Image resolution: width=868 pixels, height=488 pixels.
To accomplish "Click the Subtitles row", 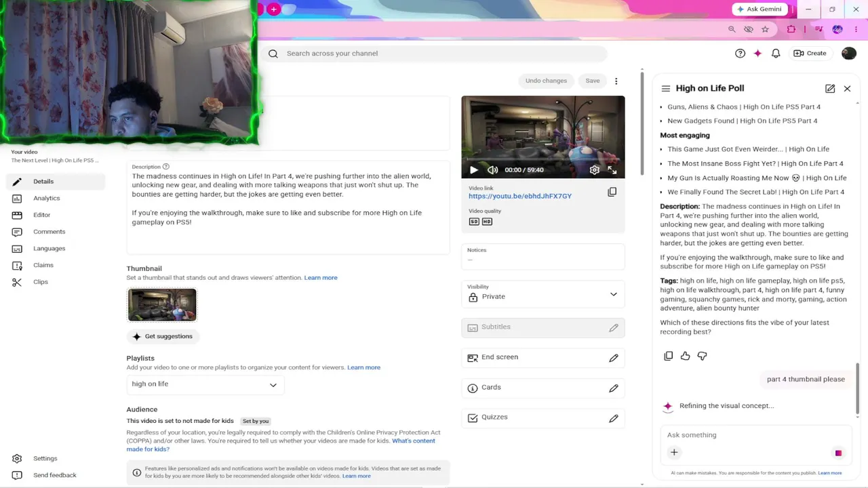I will [543, 327].
